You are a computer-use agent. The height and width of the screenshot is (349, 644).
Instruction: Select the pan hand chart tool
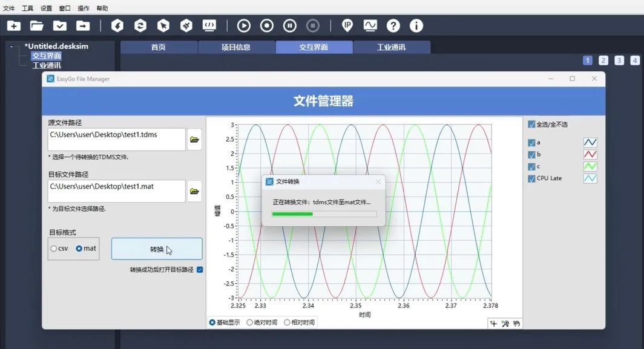517,324
